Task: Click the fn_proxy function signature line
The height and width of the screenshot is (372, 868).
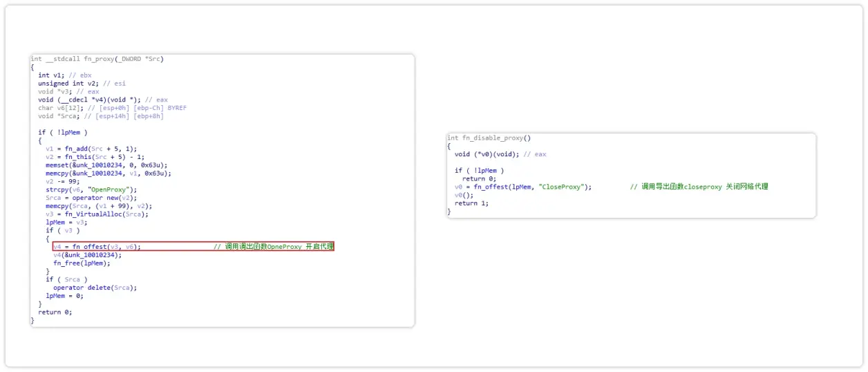Action: 97,59
